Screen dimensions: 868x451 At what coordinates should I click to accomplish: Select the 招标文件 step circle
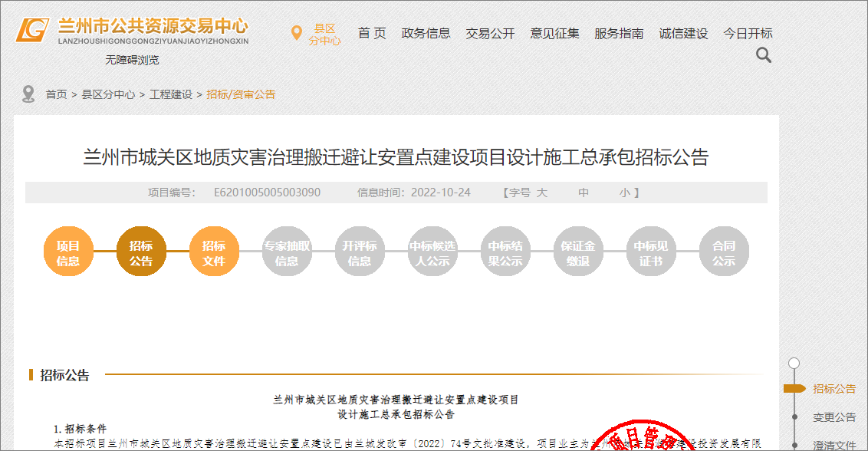coord(213,252)
